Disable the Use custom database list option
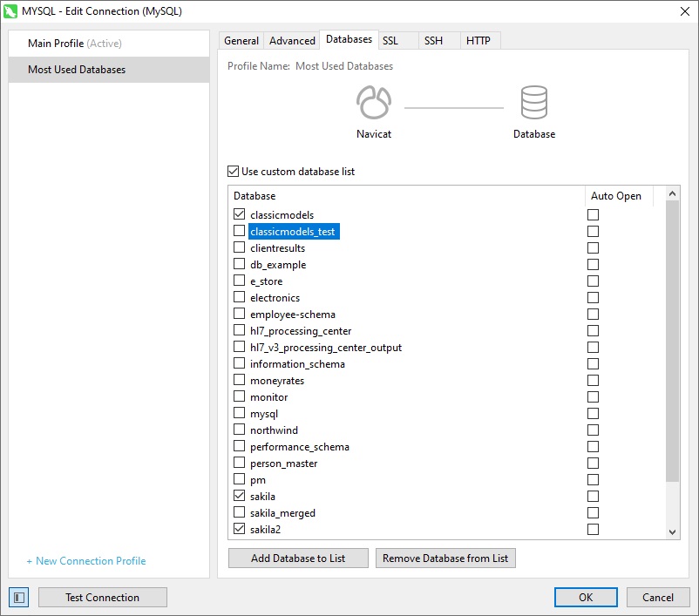699x616 pixels. (x=232, y=171)
